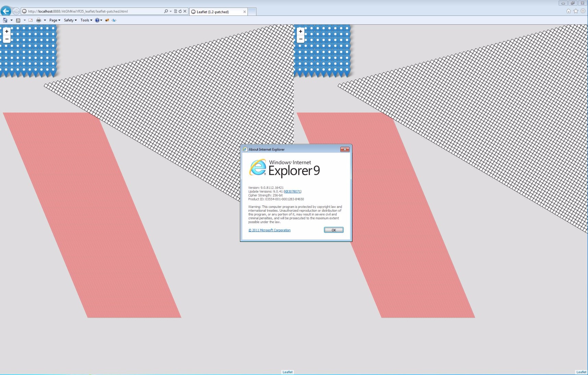Toggle the Compatibility View icon
The width and height of the screenshot is (588, 375).
click(176, 11)
